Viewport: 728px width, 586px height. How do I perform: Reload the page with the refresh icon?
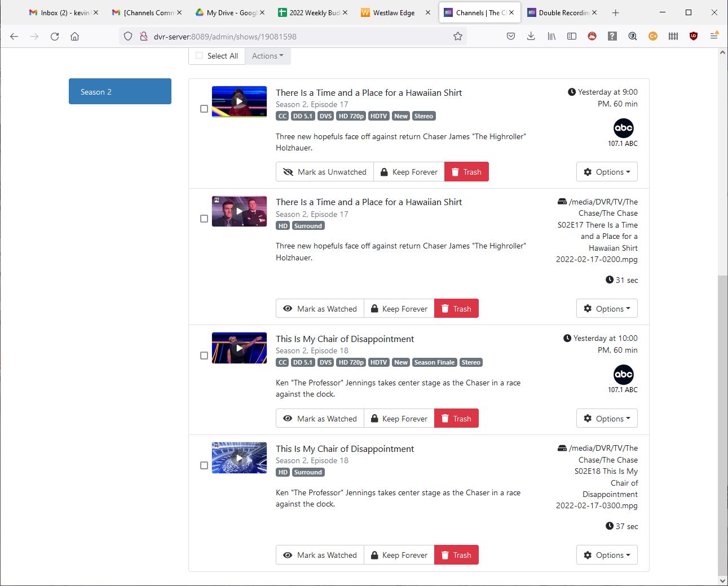tap(55, 36)
